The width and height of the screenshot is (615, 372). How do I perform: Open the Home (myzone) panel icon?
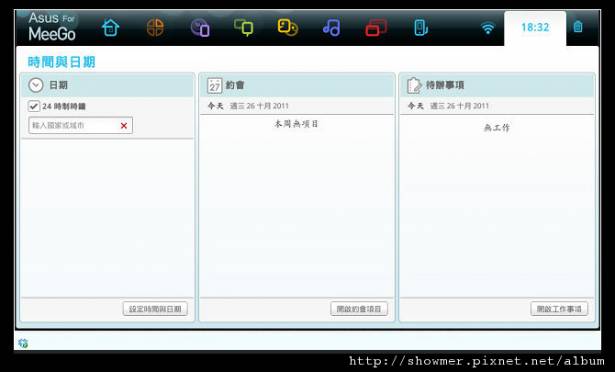pyautogui.click(x=110, y=27)
